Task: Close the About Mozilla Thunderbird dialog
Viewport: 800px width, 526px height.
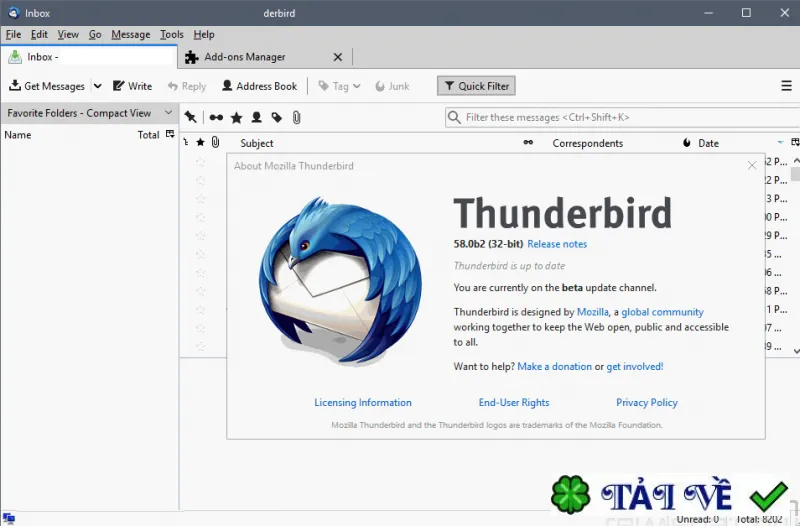Action: point(752,165)
